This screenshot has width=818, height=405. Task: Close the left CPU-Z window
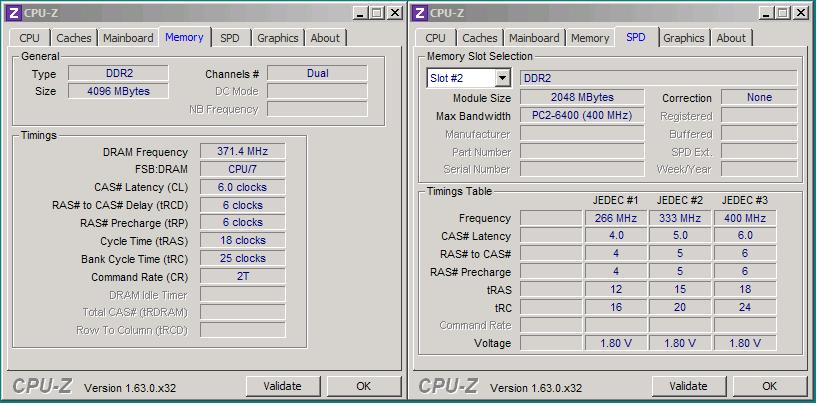click(395, 13)
